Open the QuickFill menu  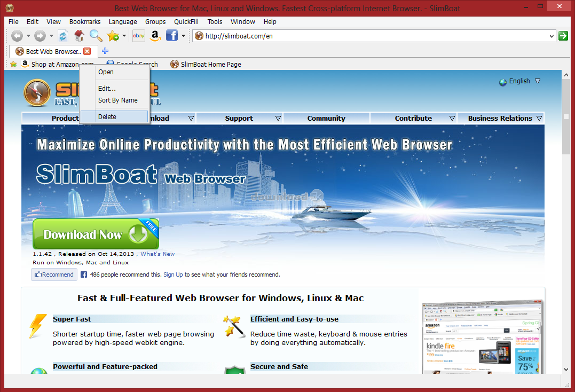(186, 22)
